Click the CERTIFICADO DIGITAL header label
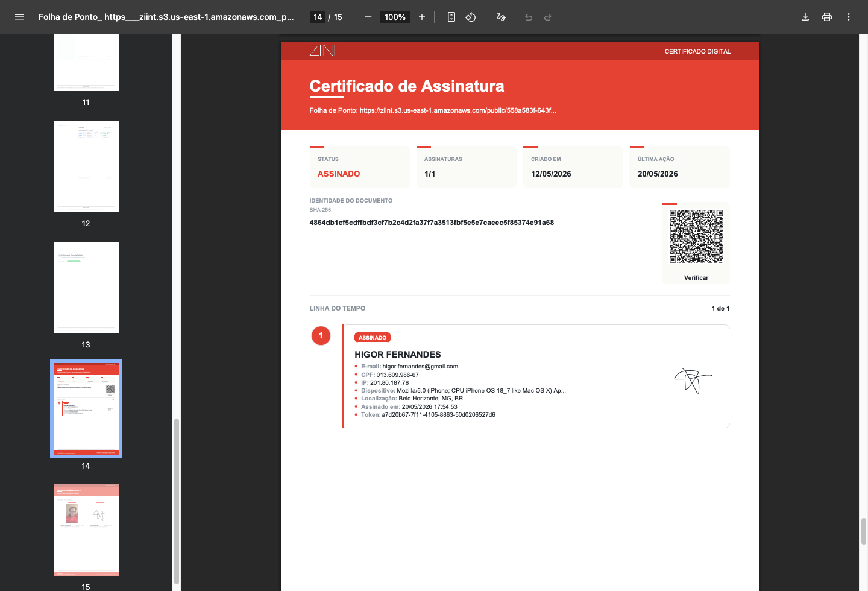Viewport: 868px width, 591px height. click(x=697, y=51)
